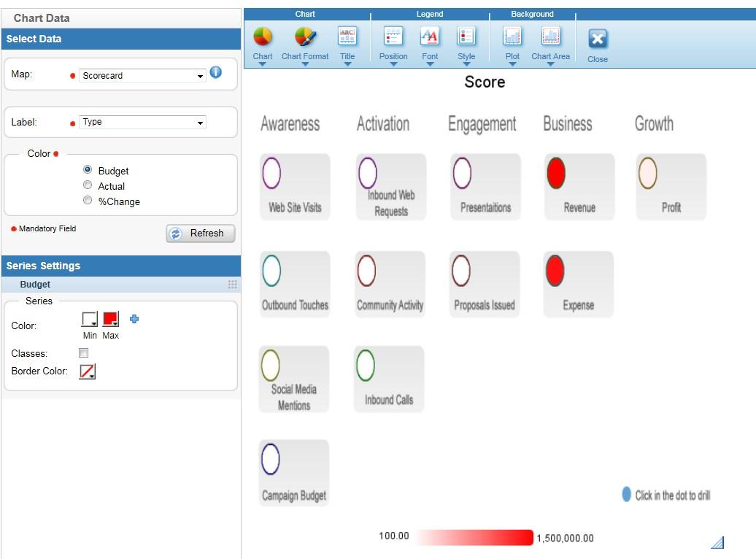Open the Label Type dropdown
Viewport: 756px width, 559px height.
[142, 122]
